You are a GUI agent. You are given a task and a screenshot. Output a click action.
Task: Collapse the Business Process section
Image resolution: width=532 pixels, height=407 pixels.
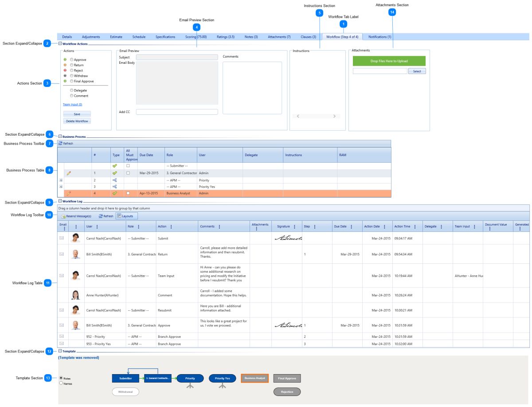point(60,137)
